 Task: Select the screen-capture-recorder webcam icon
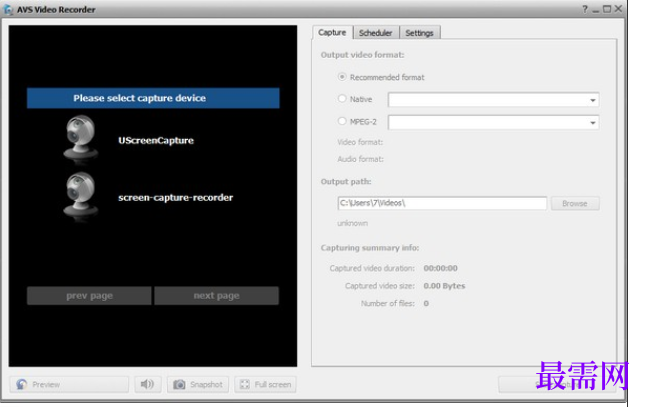(x=81, y=195)
